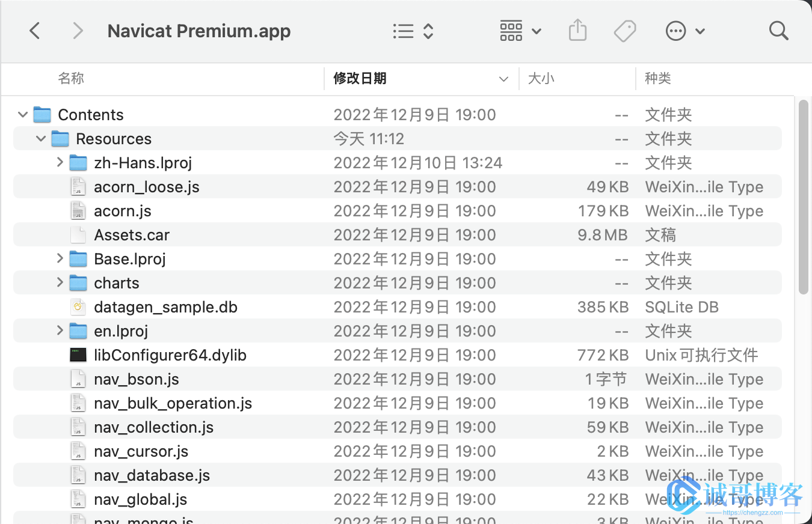Select the nav_collection.js file icon
The image size is (812, 524).
point(78,427)
